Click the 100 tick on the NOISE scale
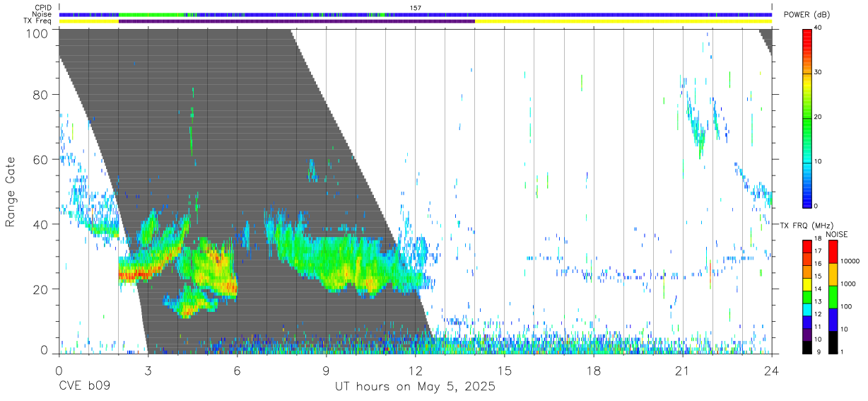The image size is (868, 401). click(x=846, y=307)
